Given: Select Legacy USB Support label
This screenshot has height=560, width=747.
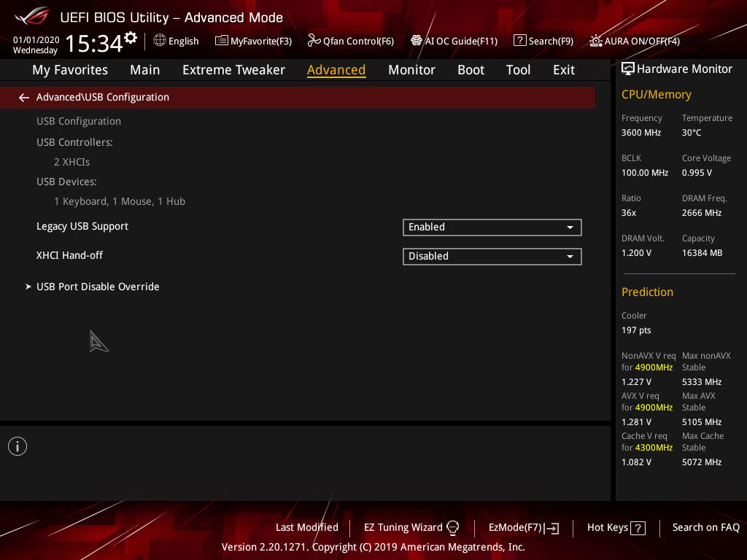Looking at the screenshot, I should click(82, 227).
